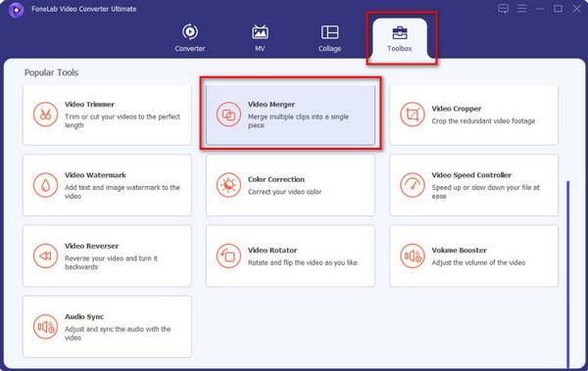This screenshot has width=588, height=371.
Task: Click the Color Correction sun icon
Action: pos(228,185)
